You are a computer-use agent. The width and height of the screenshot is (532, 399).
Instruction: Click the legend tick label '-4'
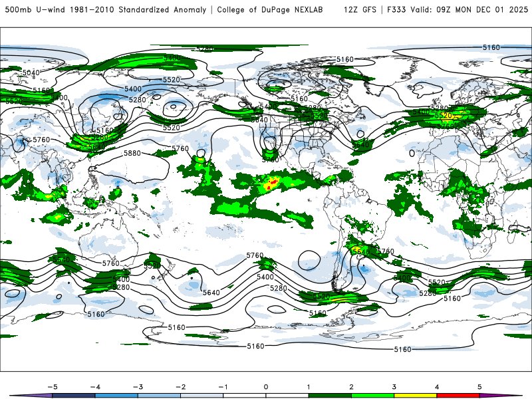(95, 387)
